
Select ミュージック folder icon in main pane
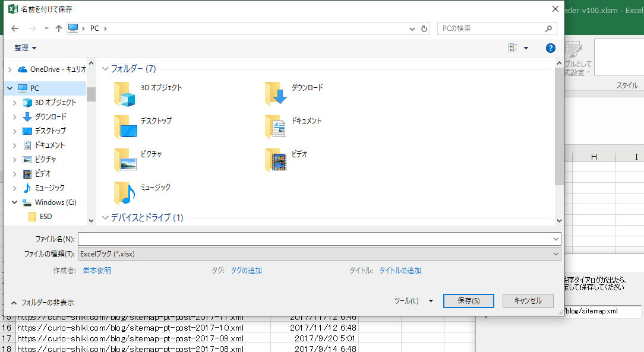click(x=124, y=193)
